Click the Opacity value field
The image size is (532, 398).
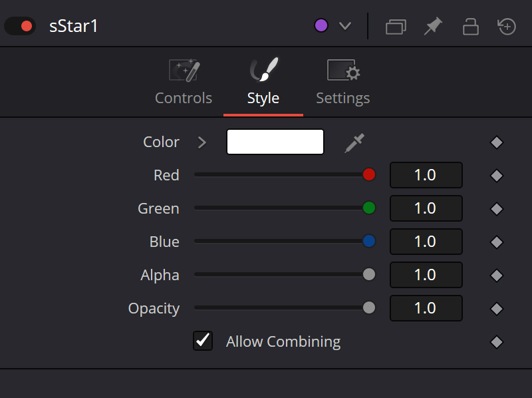coord(426,308)
